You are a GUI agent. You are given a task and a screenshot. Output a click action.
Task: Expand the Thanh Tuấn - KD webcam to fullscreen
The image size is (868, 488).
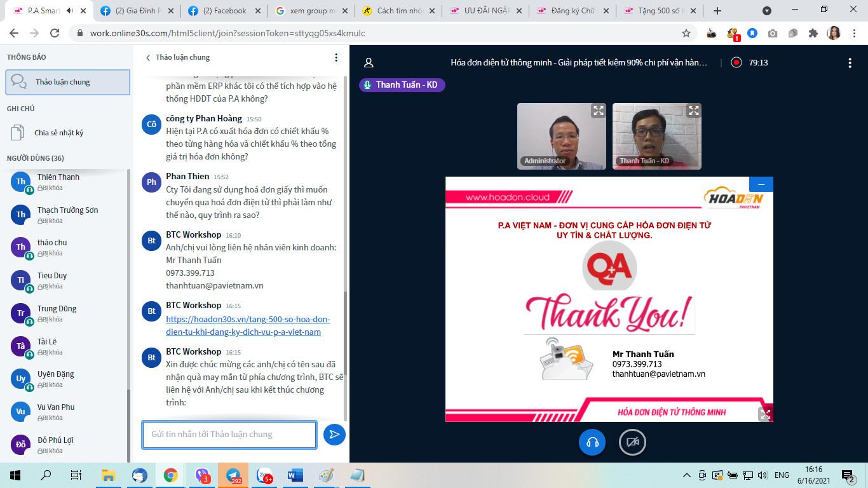tap(693, 111)
